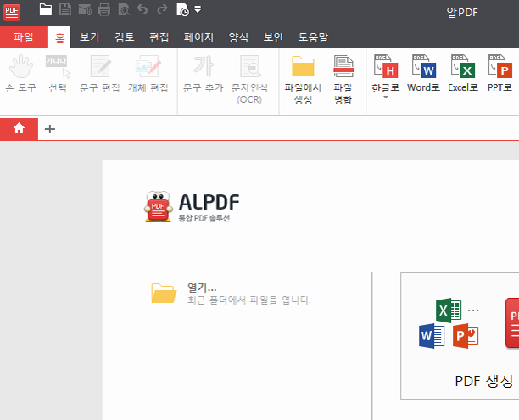Screen dimensions: 519x420
Task: Click the Print icon in quick access toolbar
Action: pyautogui.click(x=104, y=10)
